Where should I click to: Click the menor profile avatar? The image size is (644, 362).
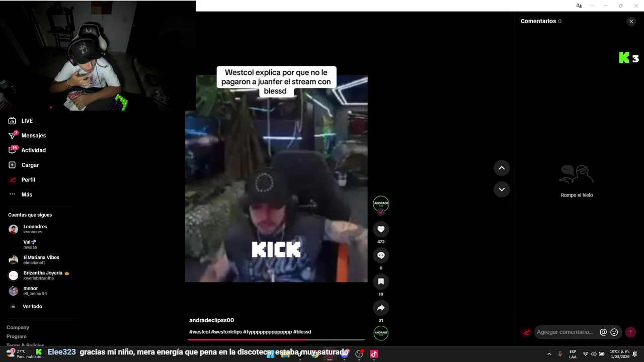[14, 291]
